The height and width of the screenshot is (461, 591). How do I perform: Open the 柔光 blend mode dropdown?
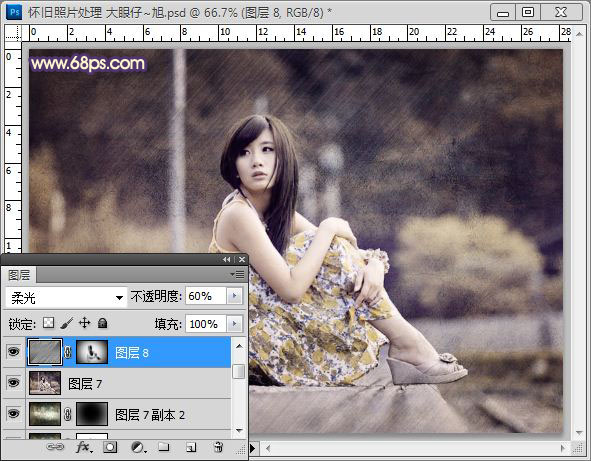(x=66, y=297)
